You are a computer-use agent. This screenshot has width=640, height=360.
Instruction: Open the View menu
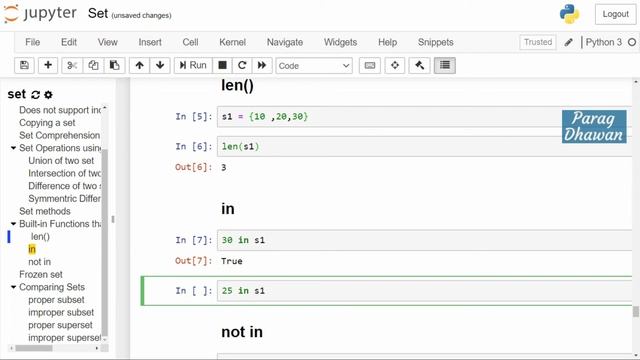point(107,42)
